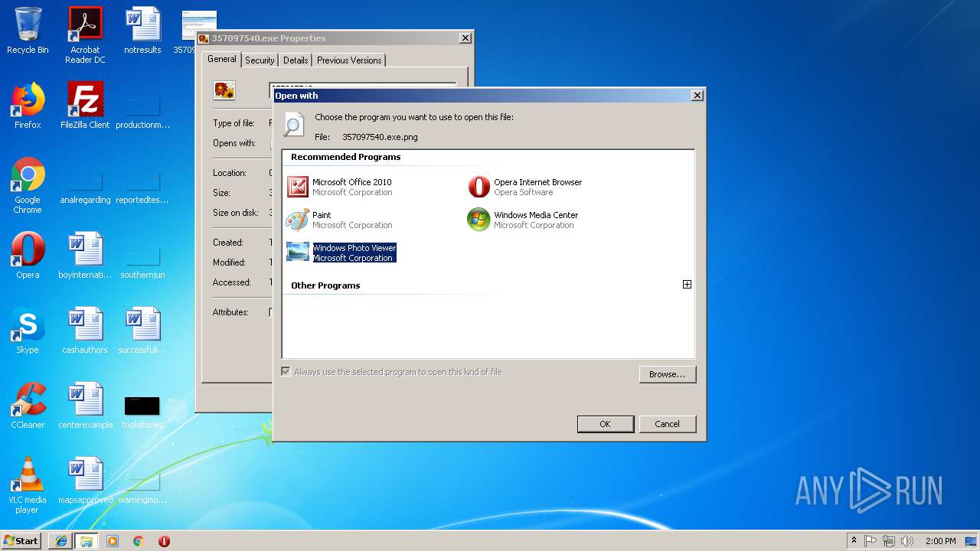Click Show desktop button at taskbar end

click(x=972, y=541)
